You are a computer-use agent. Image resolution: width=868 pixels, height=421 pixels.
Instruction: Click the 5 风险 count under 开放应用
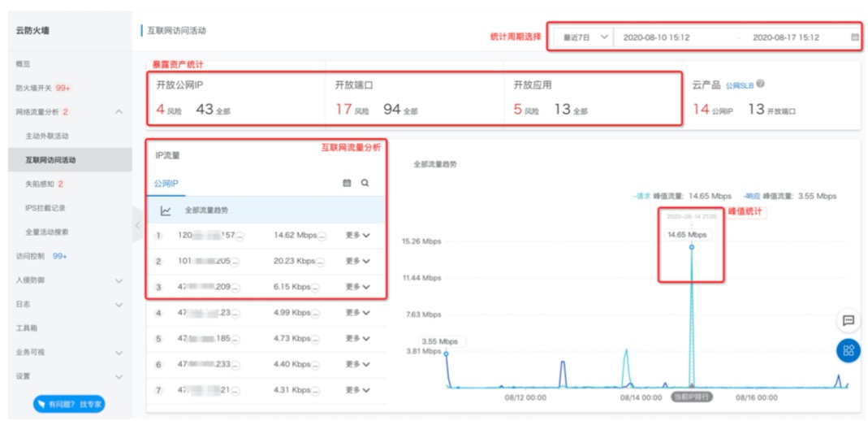526,110
